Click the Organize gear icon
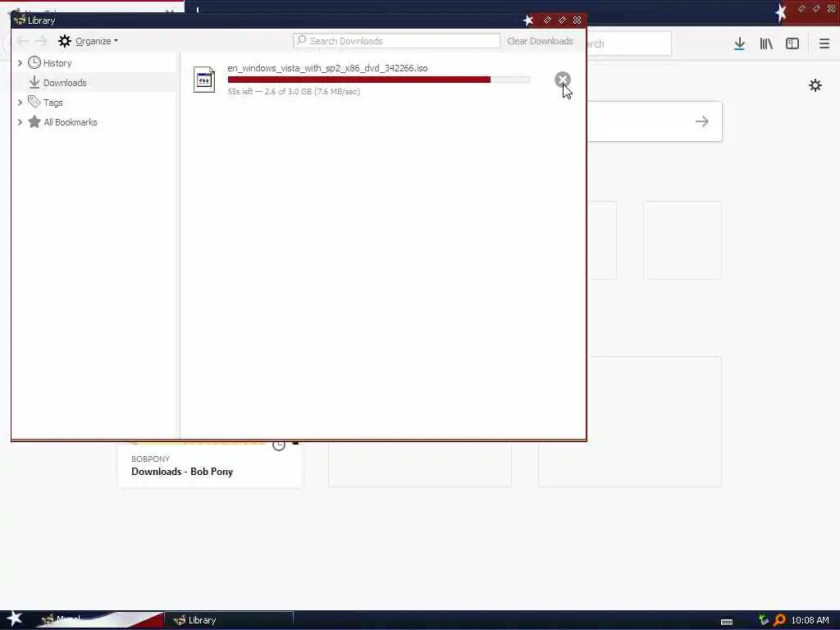 (x=64, y=41)
